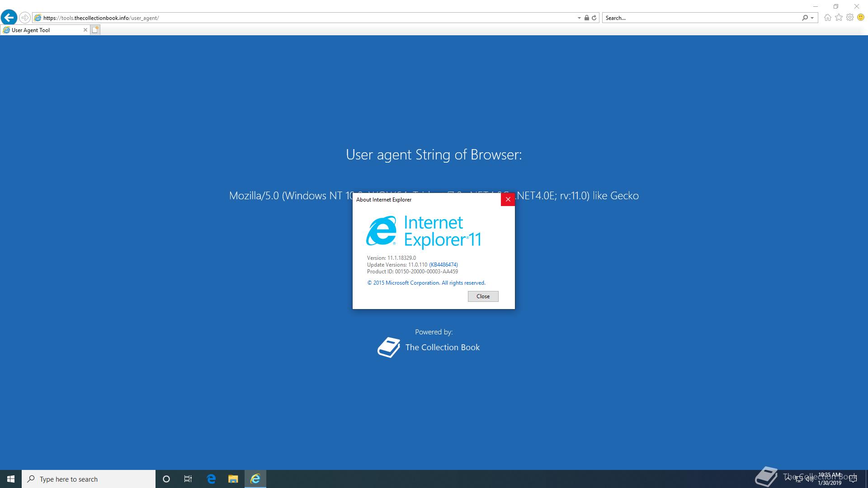Refresh the page with the reload icon
The width and height of the screenshot is (868, 488).
click(594, 18)
